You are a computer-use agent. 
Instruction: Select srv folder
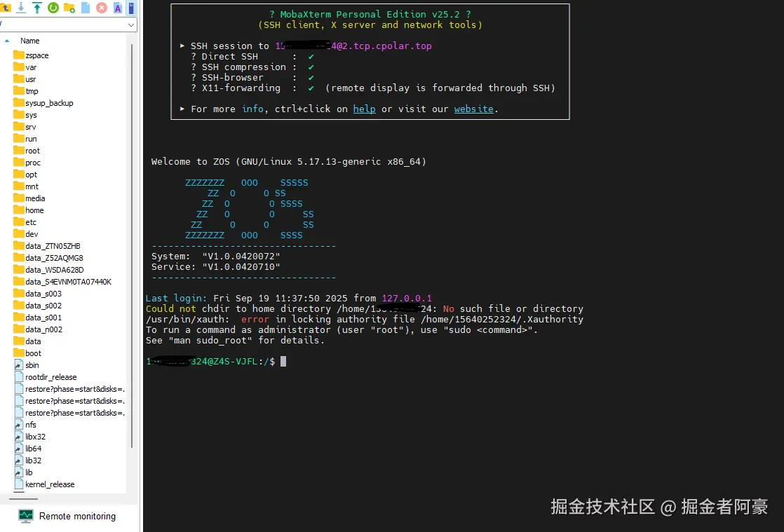[x=25, y=127]
